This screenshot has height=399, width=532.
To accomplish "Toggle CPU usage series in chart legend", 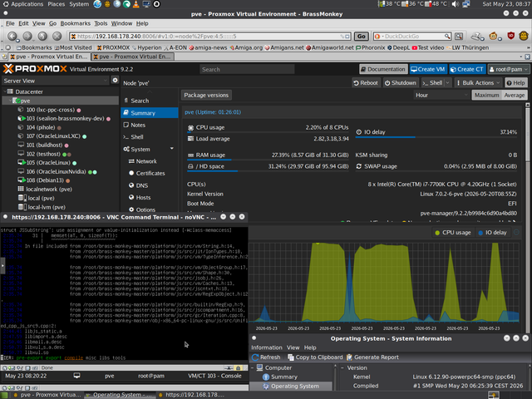I will (x=452, y=233).
